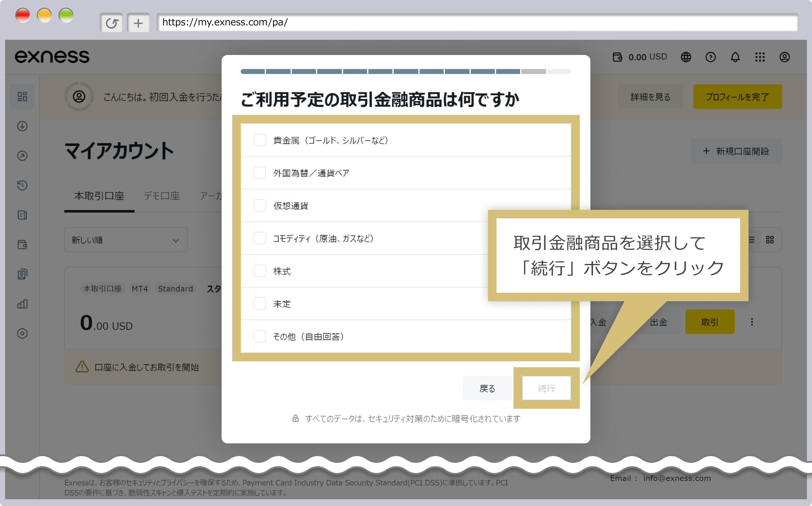Click the 新規口座開設 button
Image resolution: width=812 pixels, height=506 pixels.
coord(736,151)
